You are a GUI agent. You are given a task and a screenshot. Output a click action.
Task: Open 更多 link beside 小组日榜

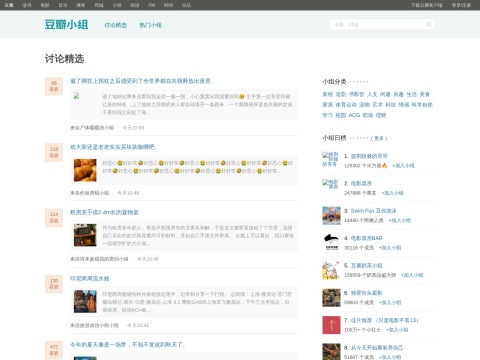coord(379,138)
